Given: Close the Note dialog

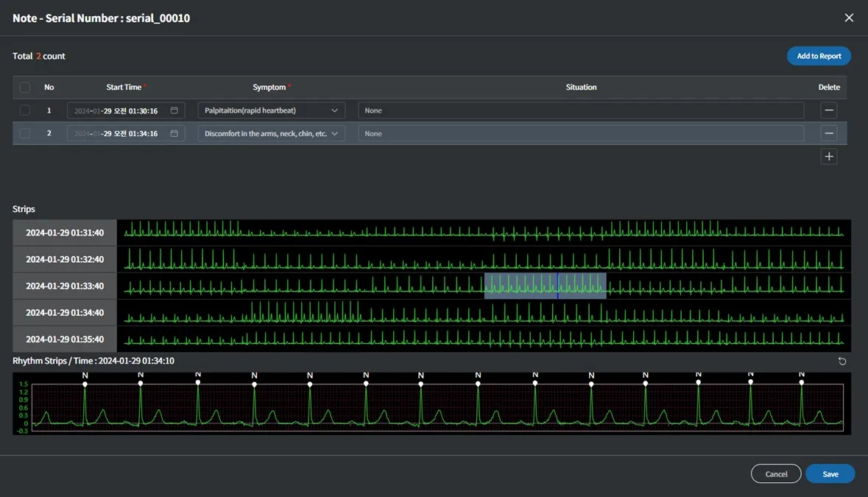Looking at the screenshot, I should pos(849,18).
